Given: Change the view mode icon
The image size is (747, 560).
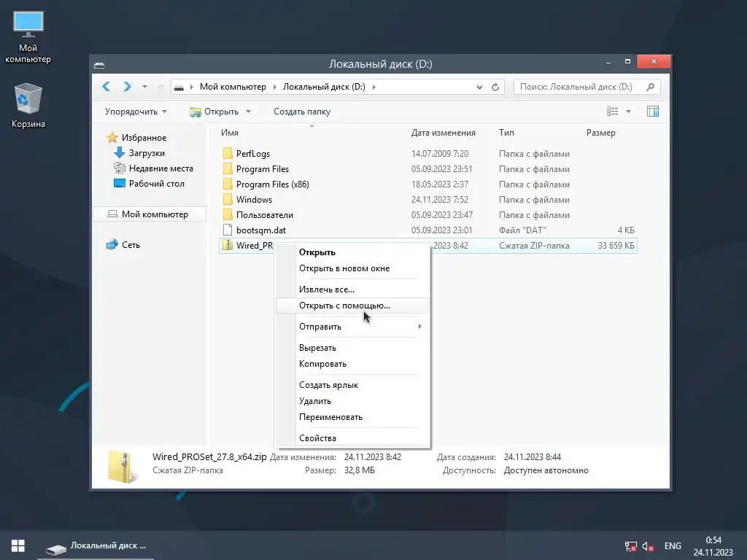Looking at the screenshot, I should pos(613,112).
